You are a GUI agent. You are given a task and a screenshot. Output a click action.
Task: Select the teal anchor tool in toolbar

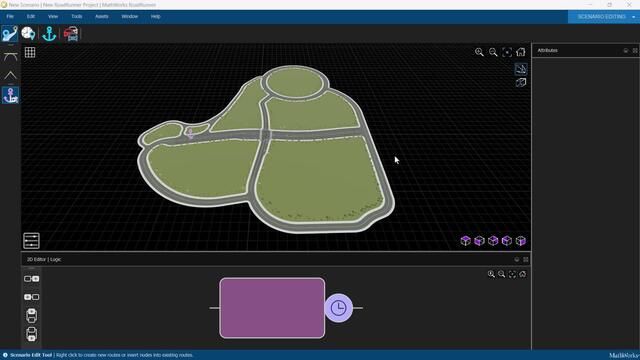tap(49, 33)
